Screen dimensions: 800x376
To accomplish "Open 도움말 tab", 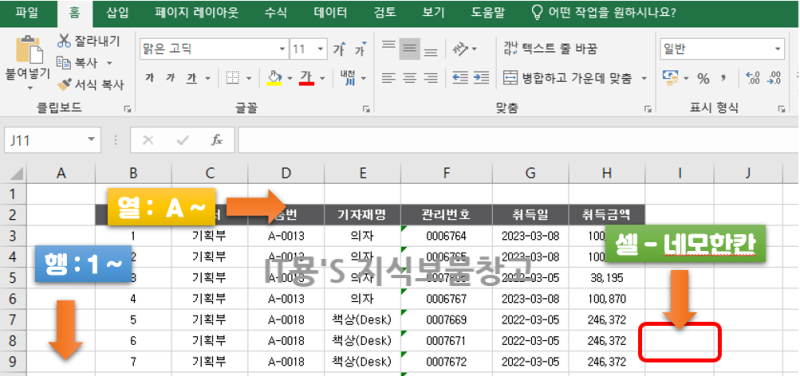I will tap(488, 13).
